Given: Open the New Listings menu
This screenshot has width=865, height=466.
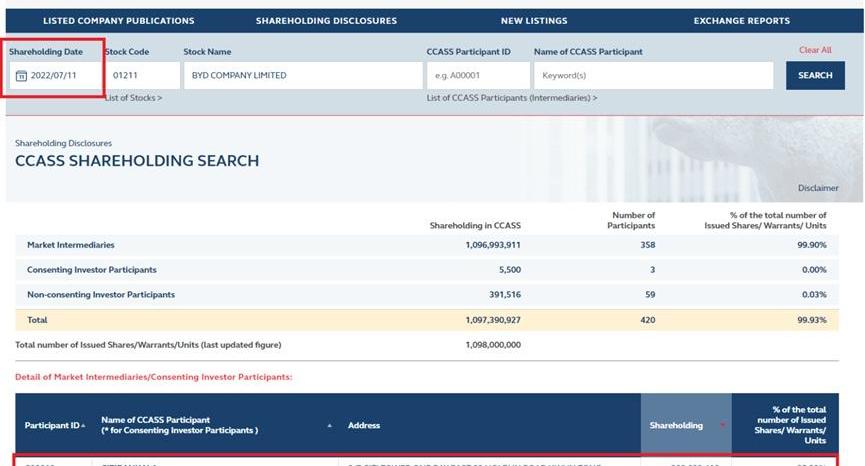Looking at the screenshot, I should point(534,21).
